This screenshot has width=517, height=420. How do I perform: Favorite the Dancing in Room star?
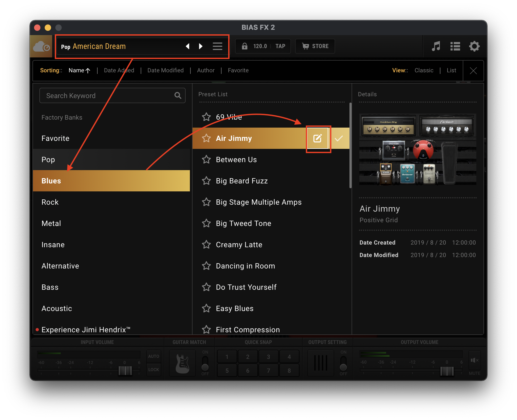[206, 266]
